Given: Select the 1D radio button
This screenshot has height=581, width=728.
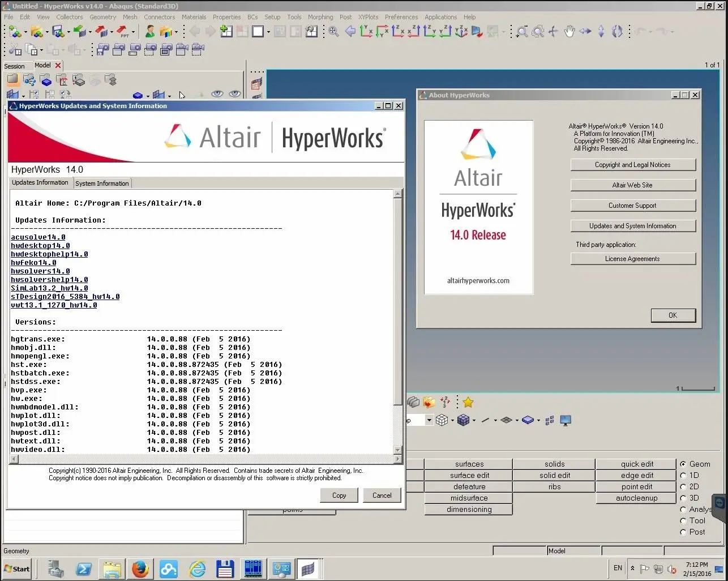Looking at the screenshot, I should click(x=683, y=475).
